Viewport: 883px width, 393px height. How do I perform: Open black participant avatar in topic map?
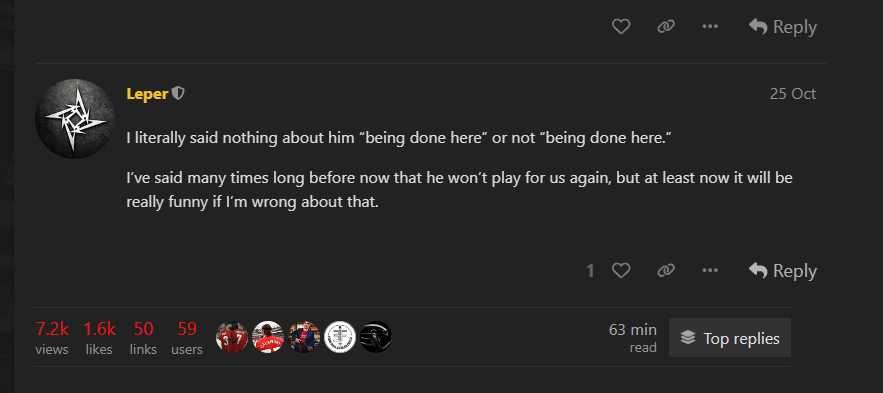(x=376, y=337)
